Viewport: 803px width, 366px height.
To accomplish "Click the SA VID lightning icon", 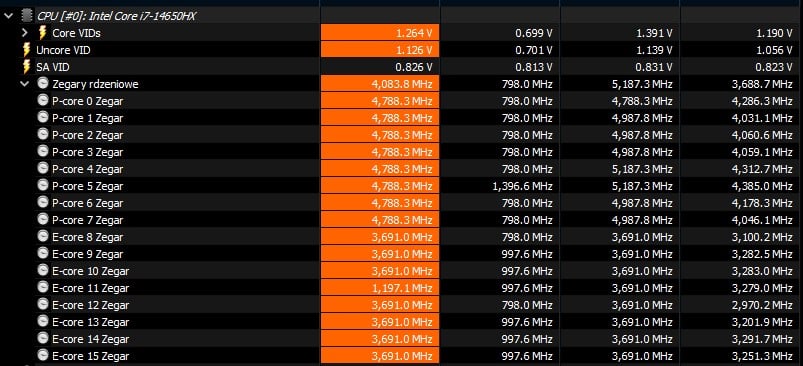I will pos(27,67).
